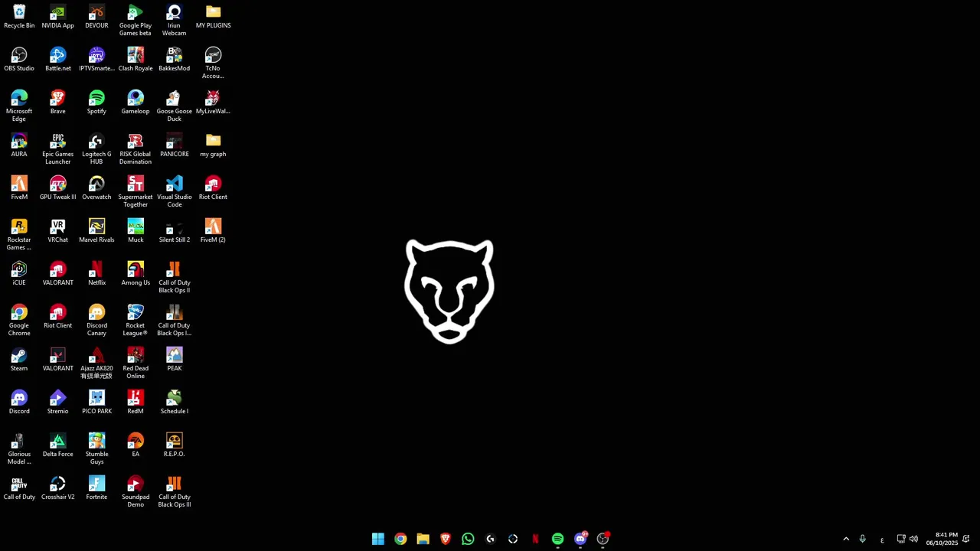The image size is (980, 551).
Task: Select the iCUE desktop shortcut
Action: point(19,274)
